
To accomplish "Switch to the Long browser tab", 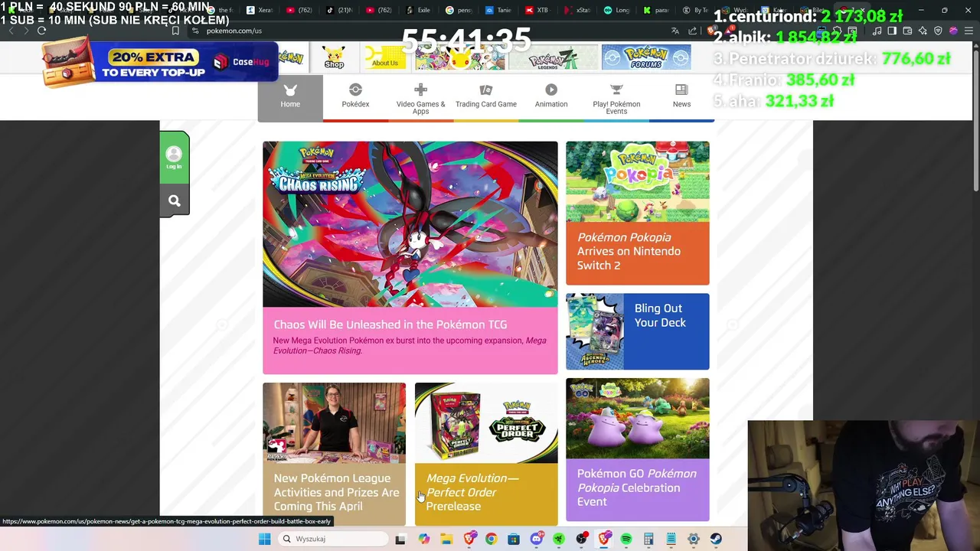I will click(x=618, y=10).
